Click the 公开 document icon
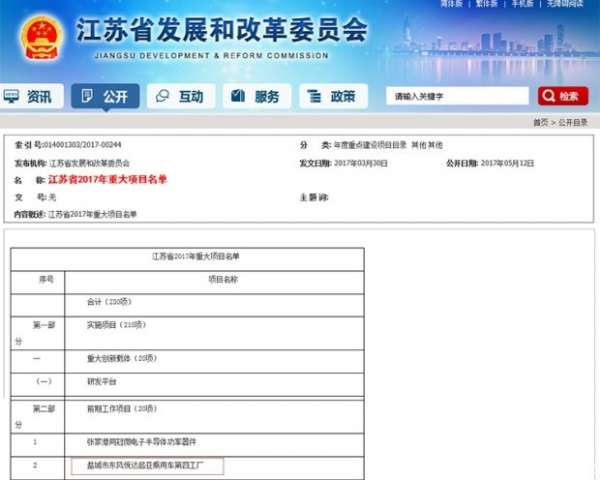Screen dimensions: 600x480 (x=88, y=97)
